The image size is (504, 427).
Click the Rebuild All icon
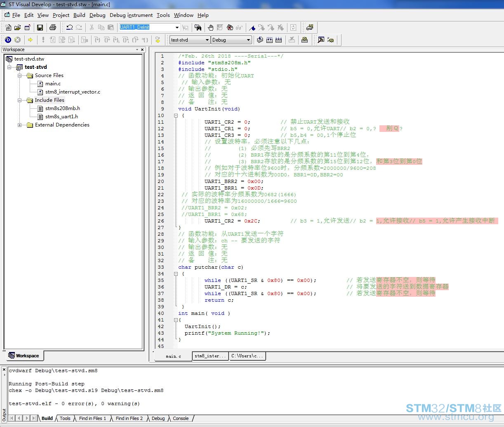(278, 40)
